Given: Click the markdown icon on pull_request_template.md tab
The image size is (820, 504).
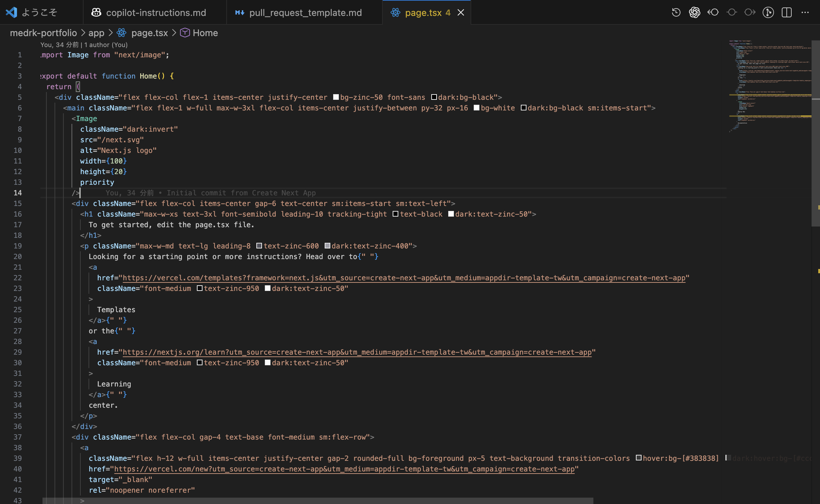Looking at the screenshot, I should [240, 12].
